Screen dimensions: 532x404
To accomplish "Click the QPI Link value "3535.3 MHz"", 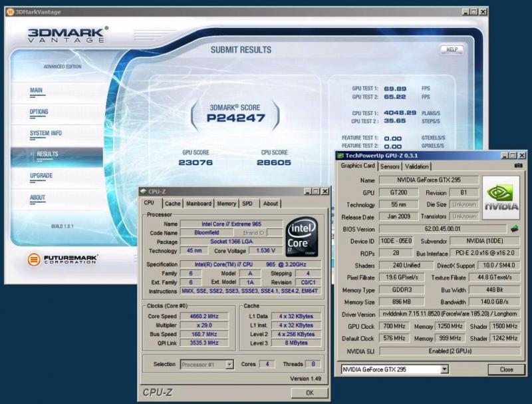I will click(204, 343).
